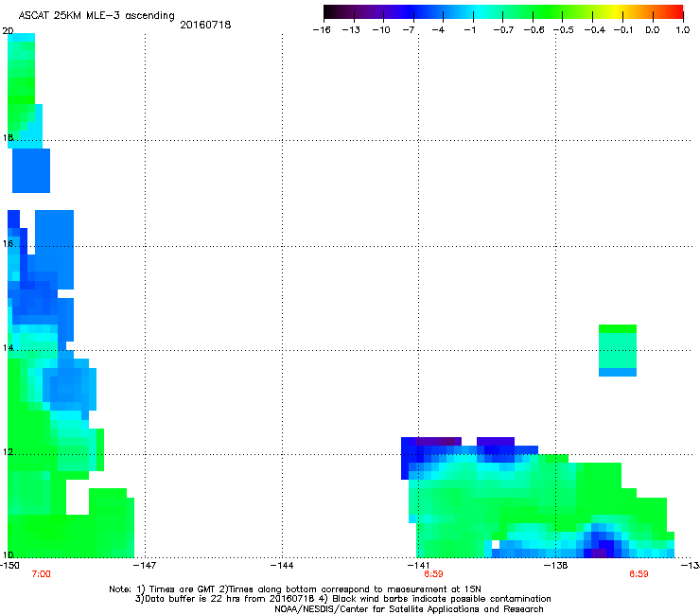Screen dimensions: 700x615
Task: Click the note line starting '3)Data buffer is 22 hrs'
Action: pyautogui.click(x=342, y=599)
